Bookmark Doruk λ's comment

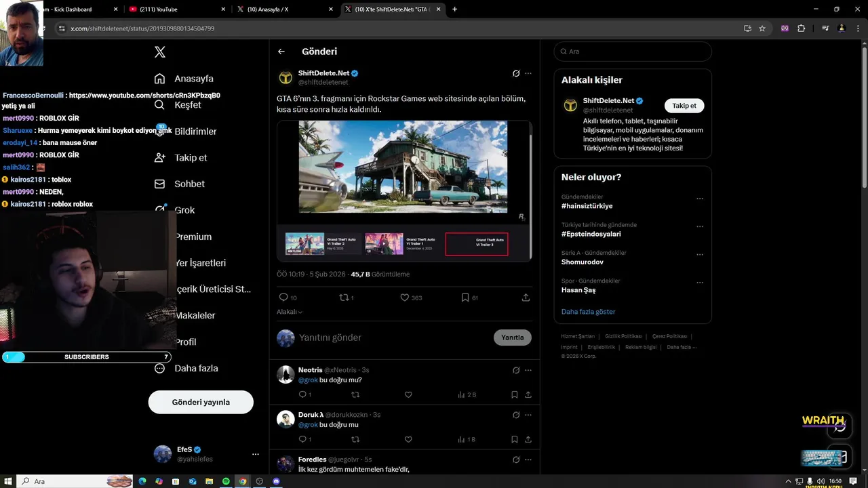tap(515, 439)
